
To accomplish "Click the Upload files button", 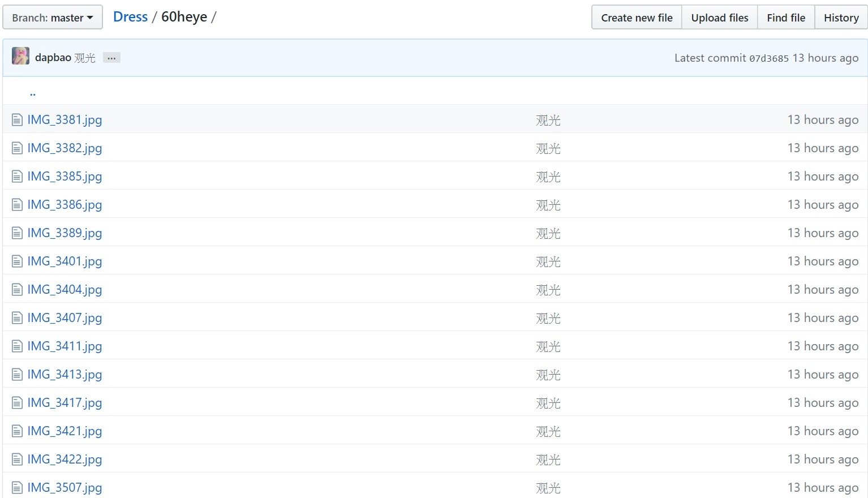I will point(719,18).
